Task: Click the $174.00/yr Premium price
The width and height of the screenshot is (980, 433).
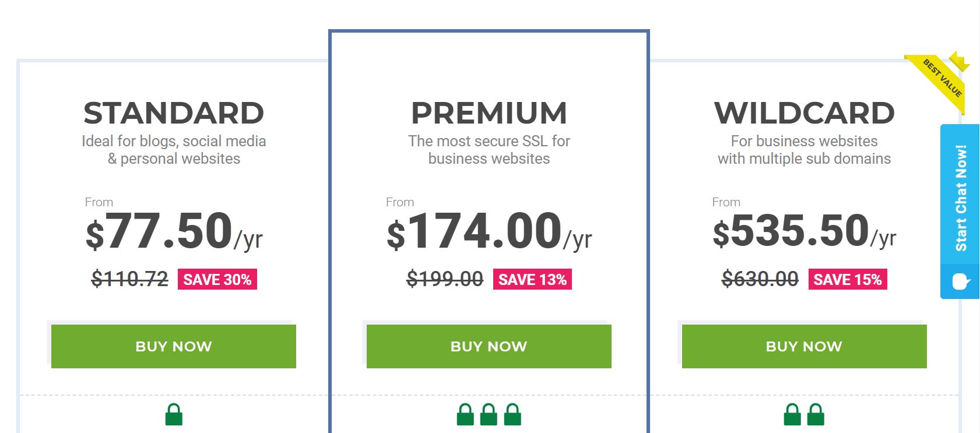Action: point(489,231)
